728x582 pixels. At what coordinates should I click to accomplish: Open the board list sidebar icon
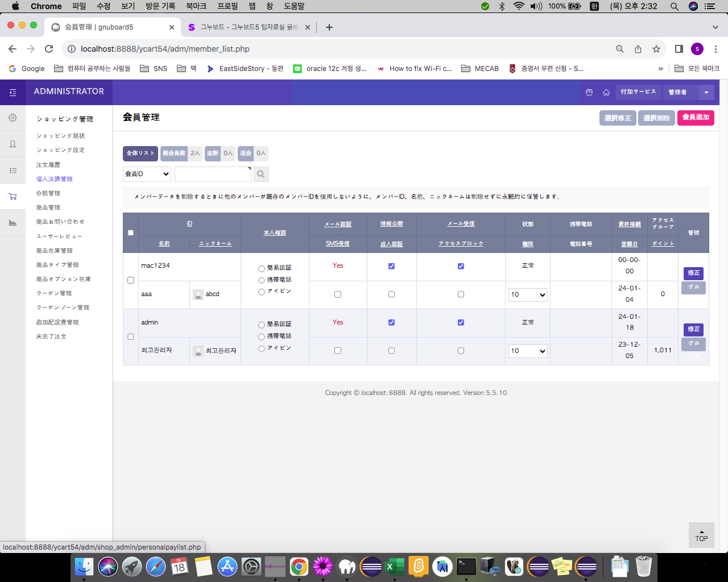click(x=13, y=171)
